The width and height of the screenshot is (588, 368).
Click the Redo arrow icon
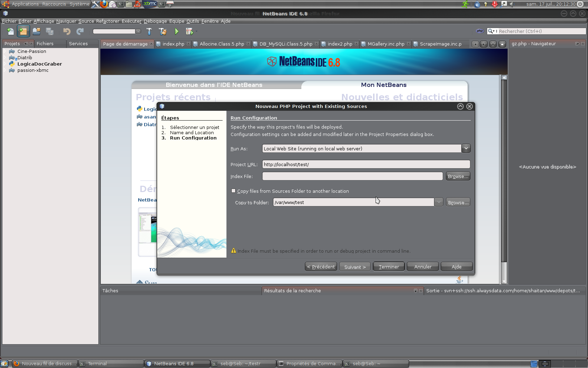pyautogui.click(x=80, y=31)
